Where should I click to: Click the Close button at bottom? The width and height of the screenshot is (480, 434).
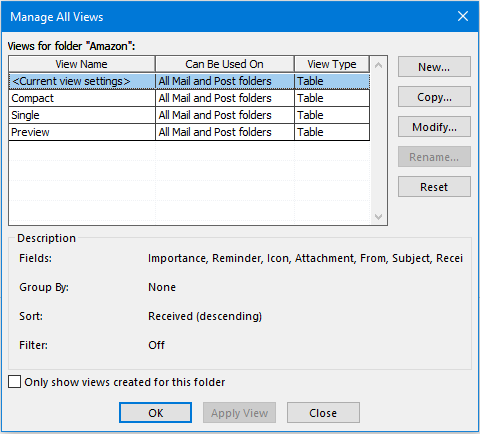click(x=323, y=413)
